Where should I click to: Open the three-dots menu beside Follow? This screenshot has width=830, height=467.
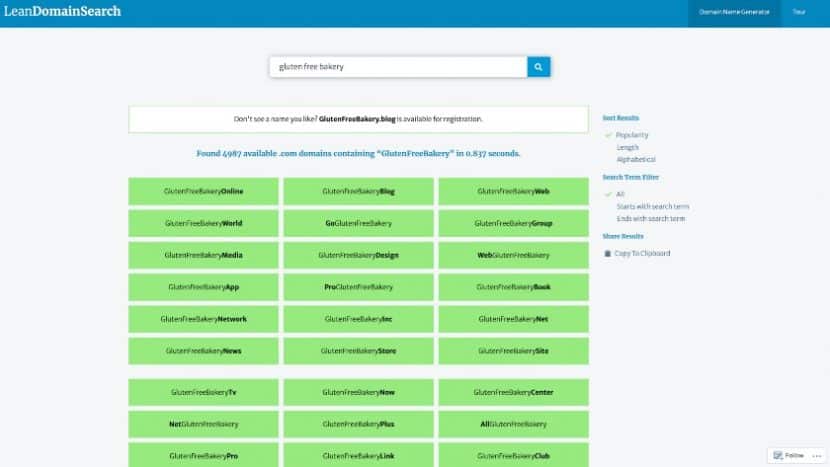pos(815,455)
